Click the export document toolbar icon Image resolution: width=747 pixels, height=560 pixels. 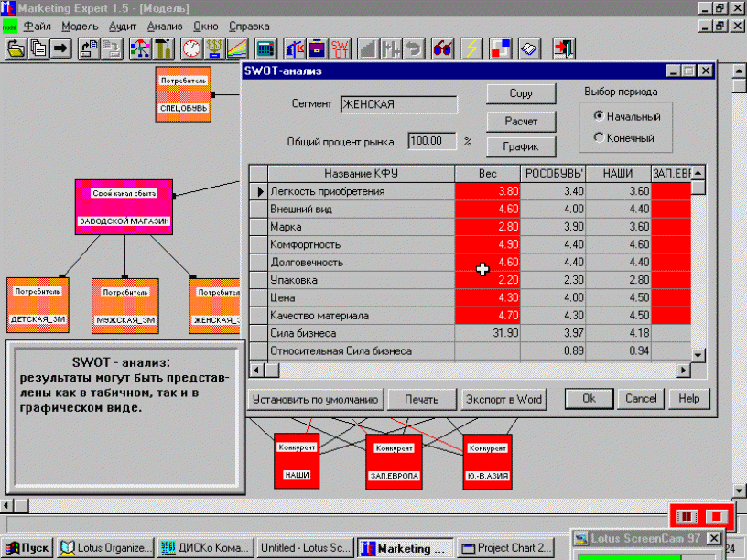(x=89, y=48)
